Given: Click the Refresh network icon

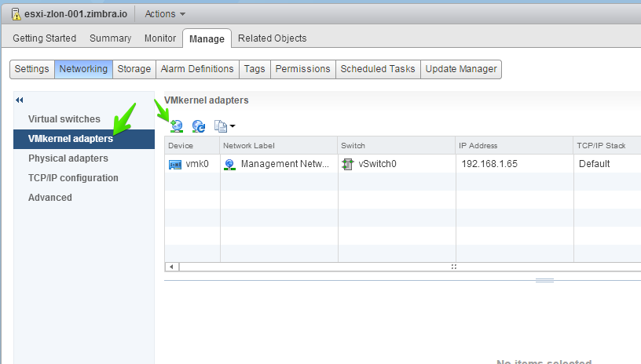Looking at the screenshot, I should click(x=199, y=126).
